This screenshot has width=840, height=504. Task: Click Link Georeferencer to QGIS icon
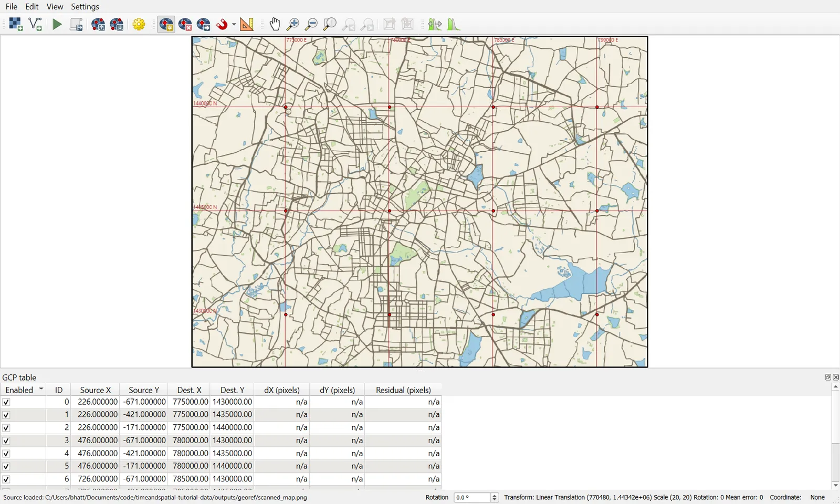point(390,24)
